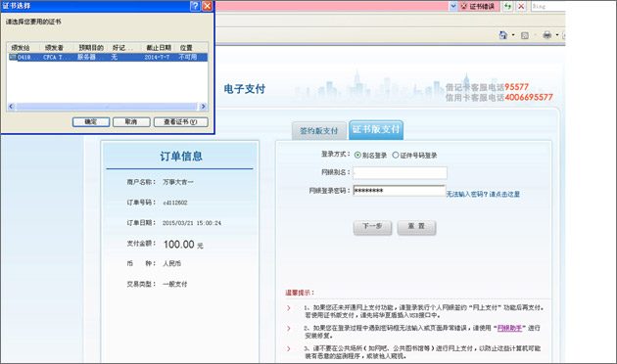Close the 证书选择 dialog
Viewport: 617px width, 364px height.
[207, 6]
